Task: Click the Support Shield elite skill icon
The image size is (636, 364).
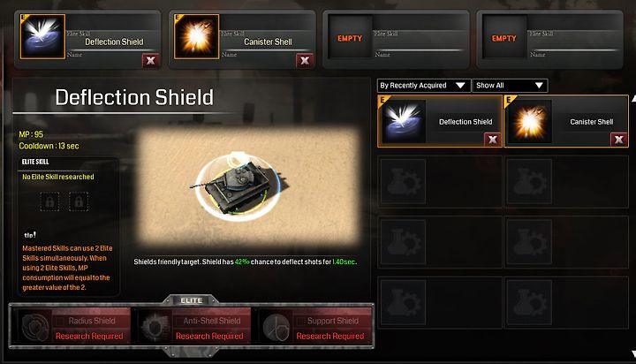Action: 276,327
